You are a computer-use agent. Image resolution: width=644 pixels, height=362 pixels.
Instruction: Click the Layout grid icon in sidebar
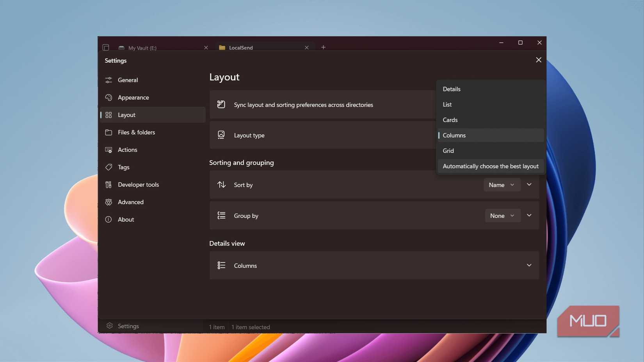click(109, 115)
